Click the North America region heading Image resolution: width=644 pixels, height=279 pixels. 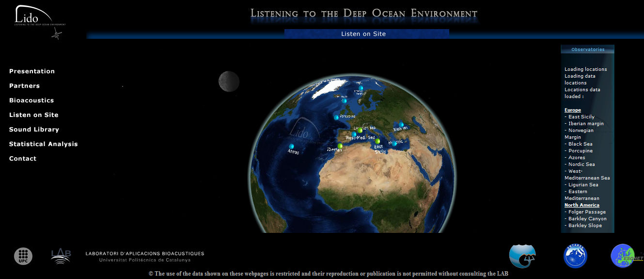[x=582, y=205]
